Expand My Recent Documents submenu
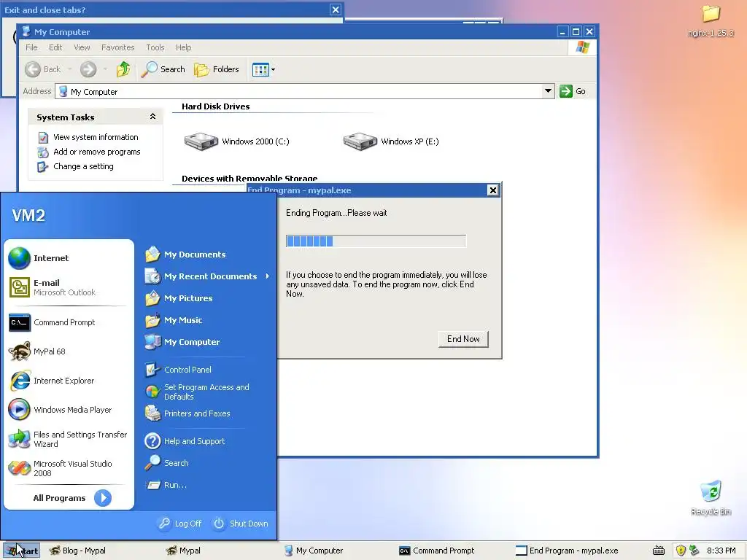 coord(207,276)
